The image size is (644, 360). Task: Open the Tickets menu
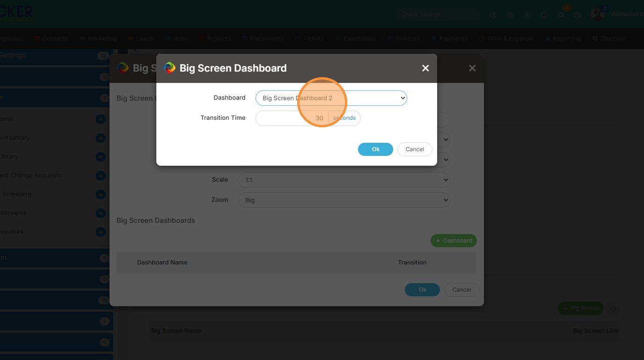tap(309, 38)
